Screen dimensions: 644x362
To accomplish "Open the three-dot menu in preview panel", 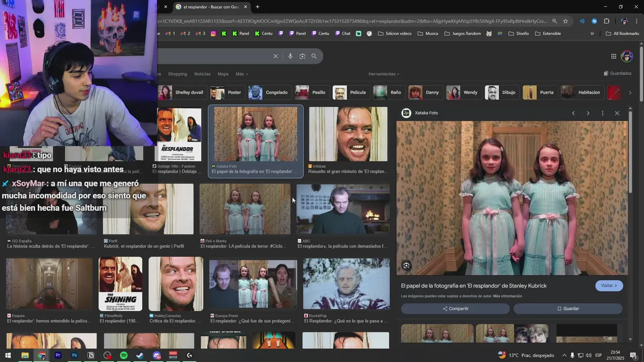I will pos(602,113).
